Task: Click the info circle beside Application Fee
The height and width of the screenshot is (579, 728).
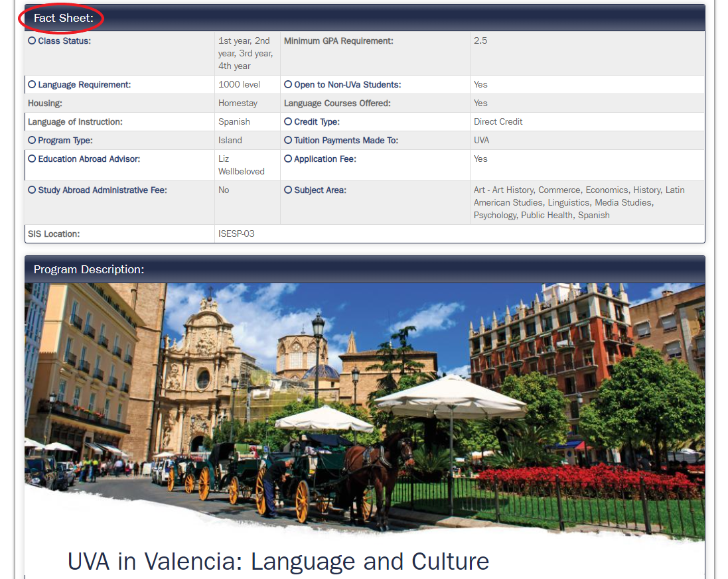Action: tap(288, 159)
